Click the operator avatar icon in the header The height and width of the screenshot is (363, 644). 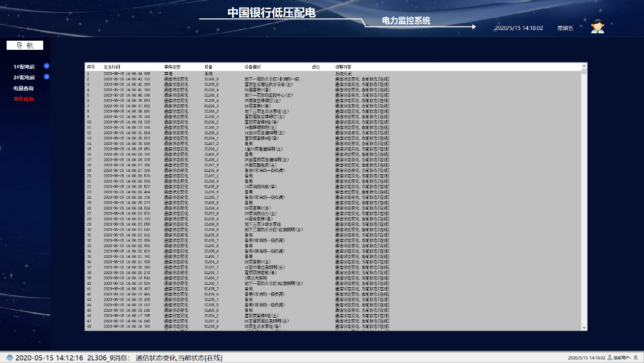598,26
